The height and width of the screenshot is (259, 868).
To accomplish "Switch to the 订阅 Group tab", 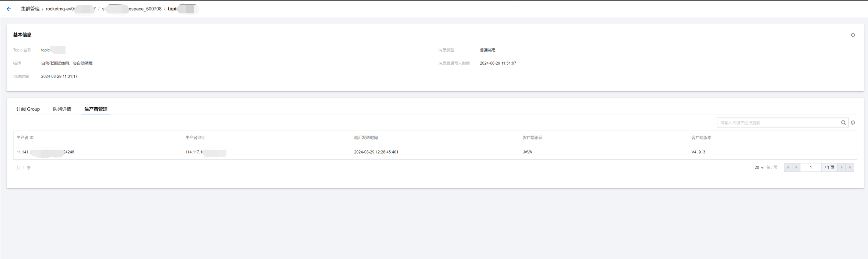I will (x=28, y=109).
